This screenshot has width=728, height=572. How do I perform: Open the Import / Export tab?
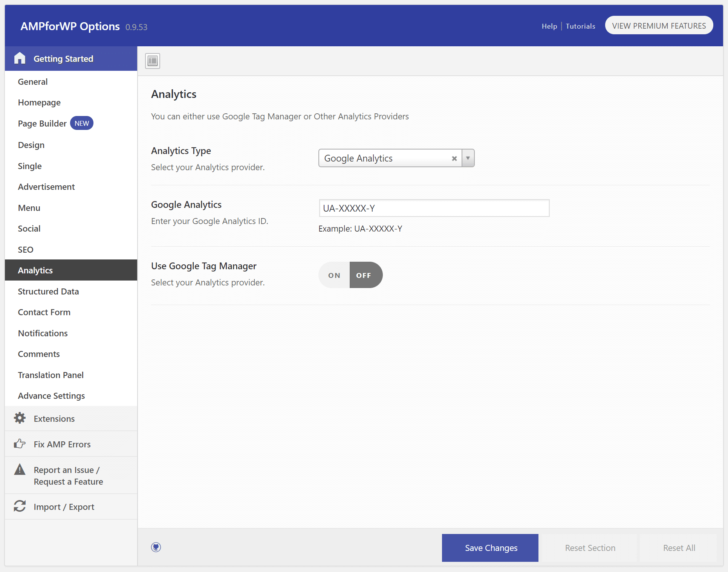pos(71,507)
